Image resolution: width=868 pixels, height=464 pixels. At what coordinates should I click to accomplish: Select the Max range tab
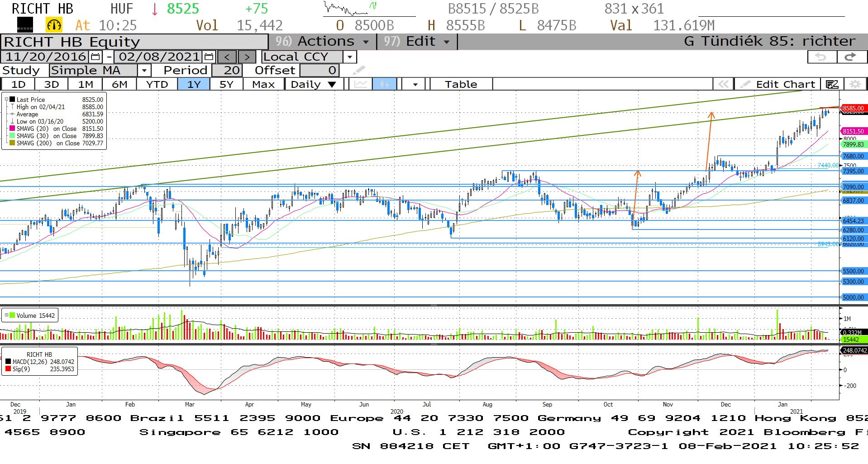(263, 84)
